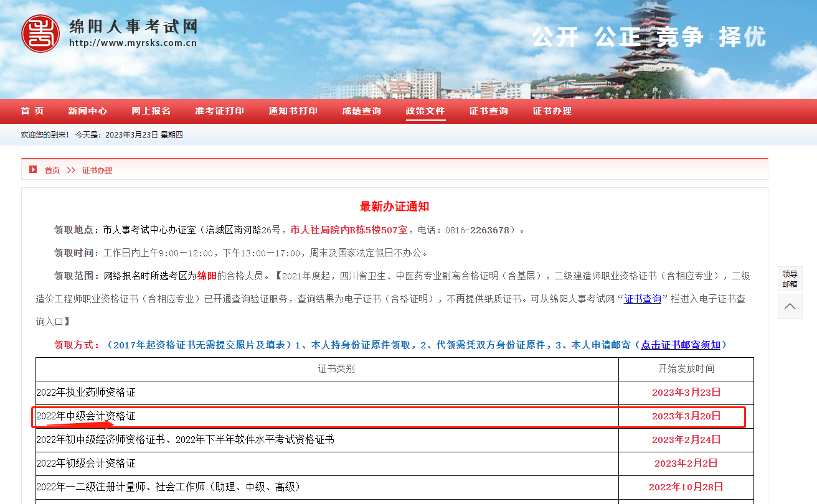Screen dimensions: 817x504
Task: Click 证书查询 in navigation bar
Action: click(x=489, y=111)
